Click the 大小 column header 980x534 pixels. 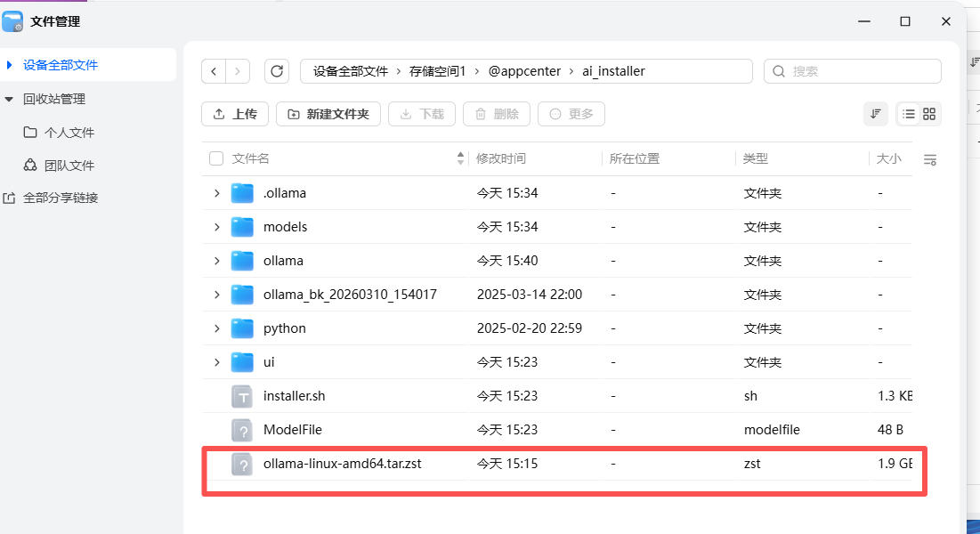pos(888,158)
